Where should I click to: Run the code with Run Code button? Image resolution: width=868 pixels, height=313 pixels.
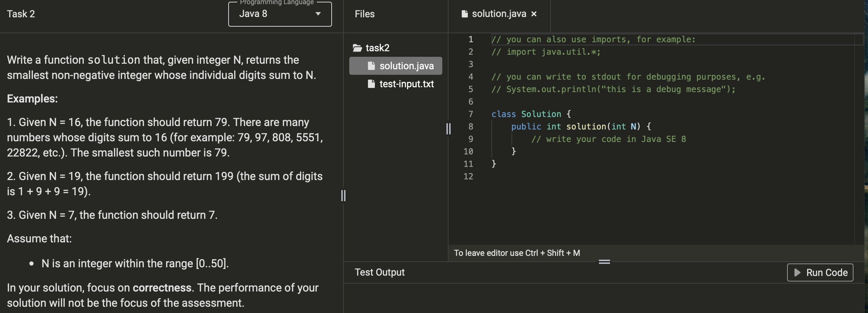coord(820,272)
